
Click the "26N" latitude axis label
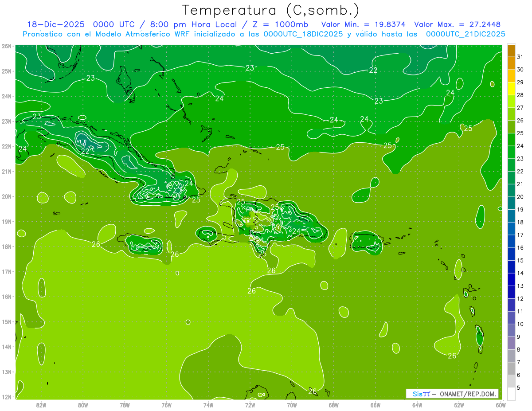click(6, 46)
